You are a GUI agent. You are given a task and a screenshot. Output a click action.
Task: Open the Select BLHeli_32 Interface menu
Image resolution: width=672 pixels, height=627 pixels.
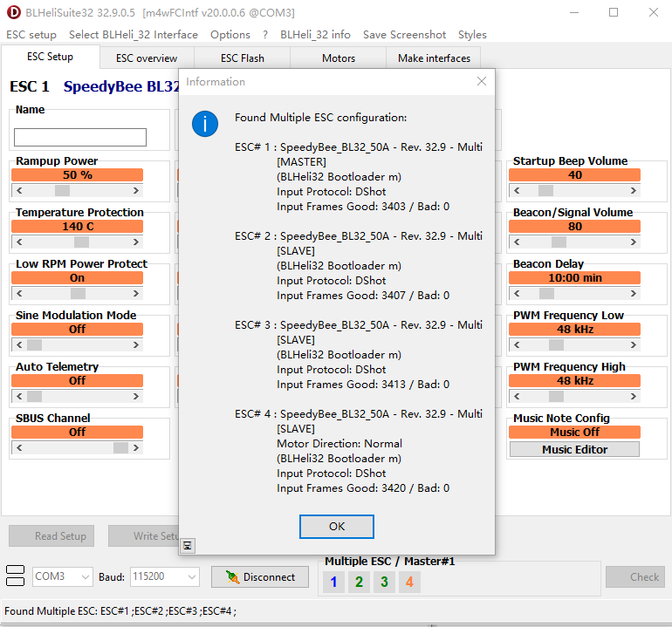point(134,35)
